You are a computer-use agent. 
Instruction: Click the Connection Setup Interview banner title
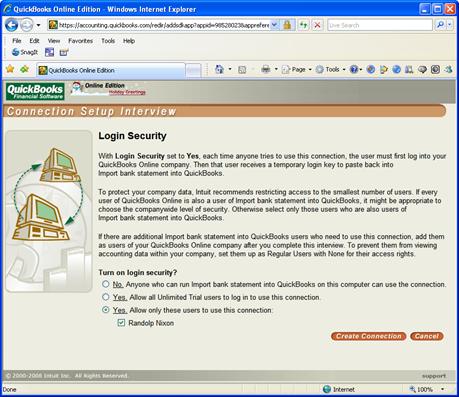(92, 111)
